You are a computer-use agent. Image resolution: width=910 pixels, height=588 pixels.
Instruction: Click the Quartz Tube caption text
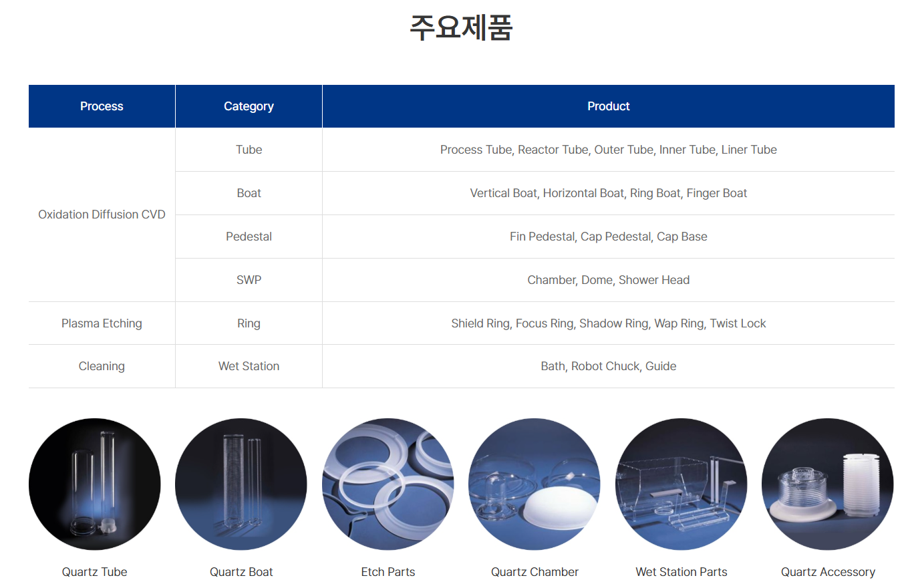(94, 572)
